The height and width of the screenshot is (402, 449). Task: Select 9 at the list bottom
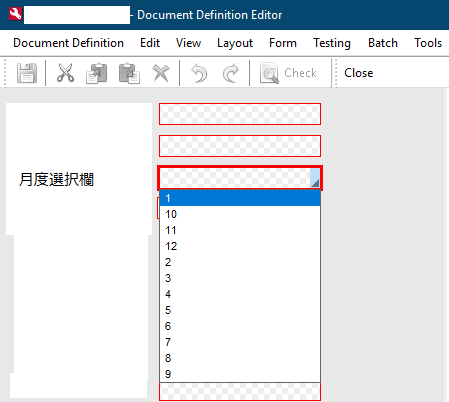pyautogui.click(x=240, y=374)
